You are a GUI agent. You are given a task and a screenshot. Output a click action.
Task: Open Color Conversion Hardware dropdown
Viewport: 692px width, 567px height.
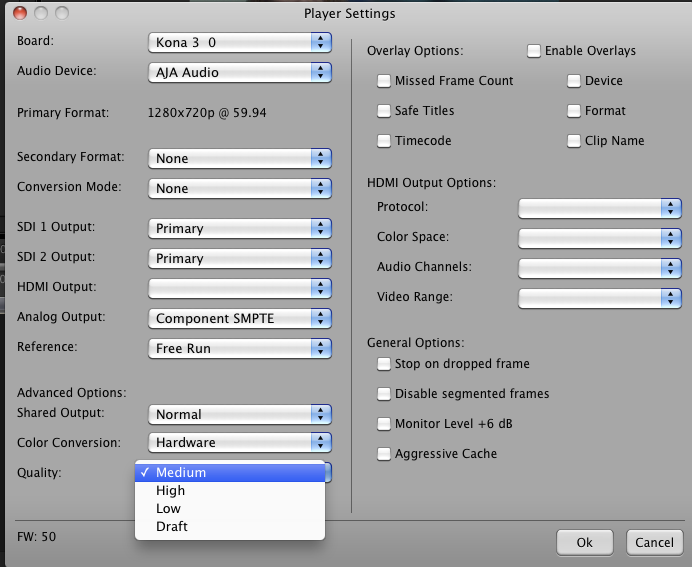pos(240,442)
